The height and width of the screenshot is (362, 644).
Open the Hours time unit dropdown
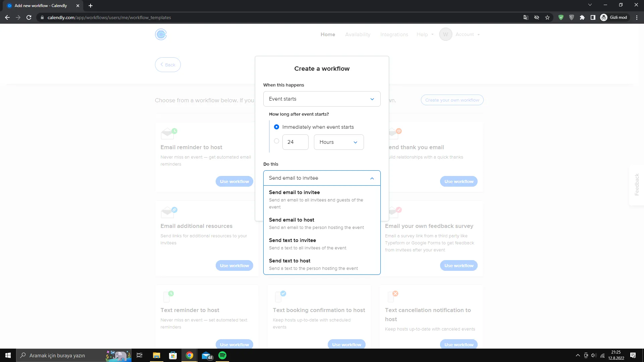click(x=338, y=142)
